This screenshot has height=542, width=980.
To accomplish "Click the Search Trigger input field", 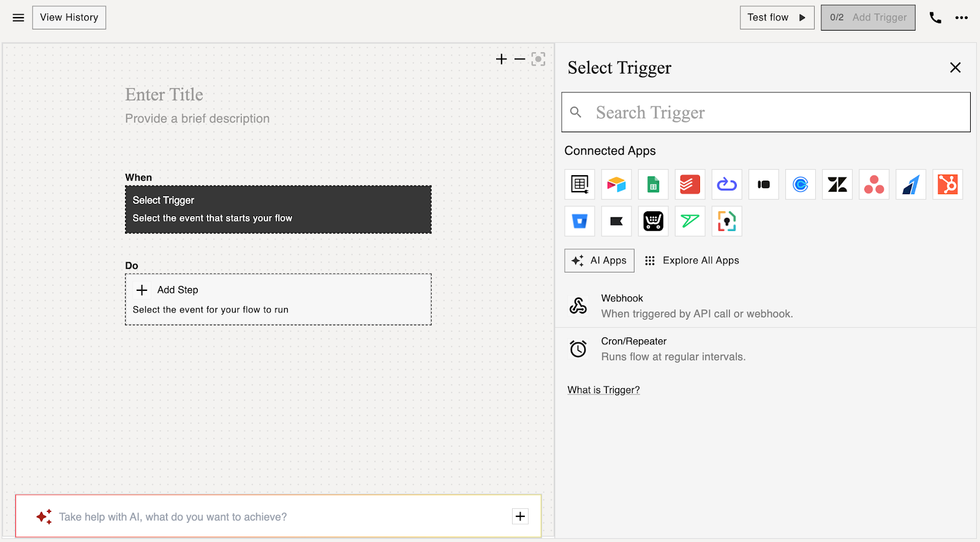I will click(x=766, y=112).
